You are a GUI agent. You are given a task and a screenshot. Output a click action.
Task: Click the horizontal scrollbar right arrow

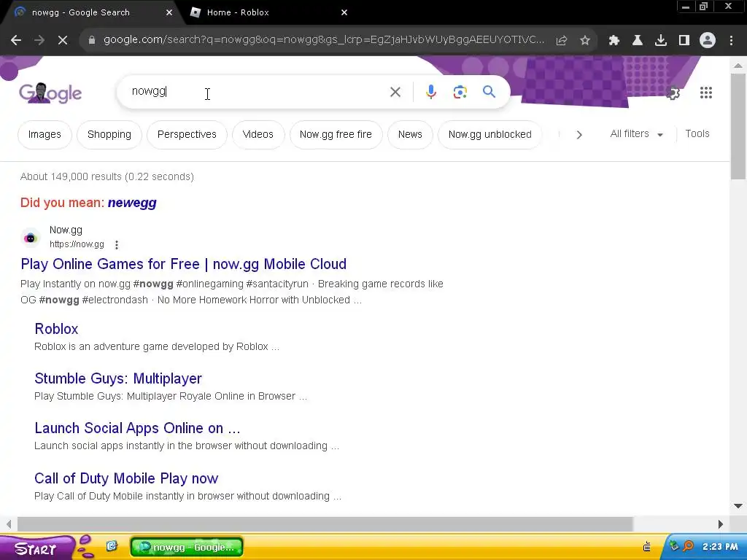(x=720, y=524)
